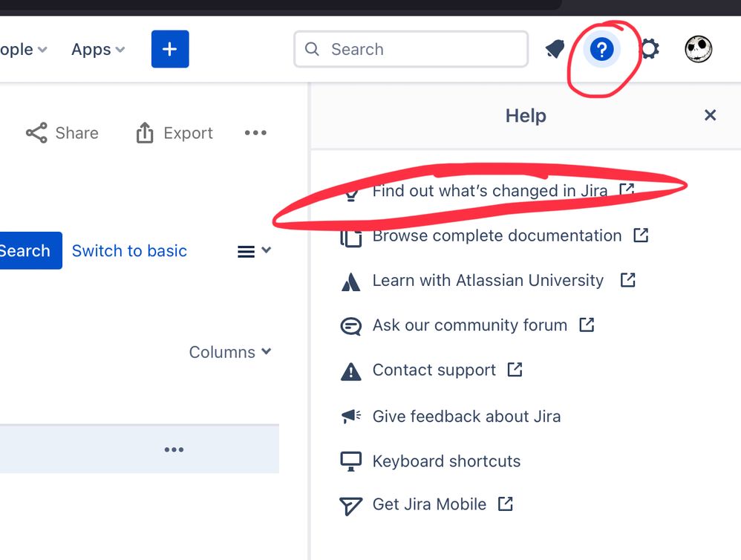The width and height of the screenshot is (741, 560).
Task: Click the keyboard shortcuts monitor icon
Action: click(x=350, y=462)
